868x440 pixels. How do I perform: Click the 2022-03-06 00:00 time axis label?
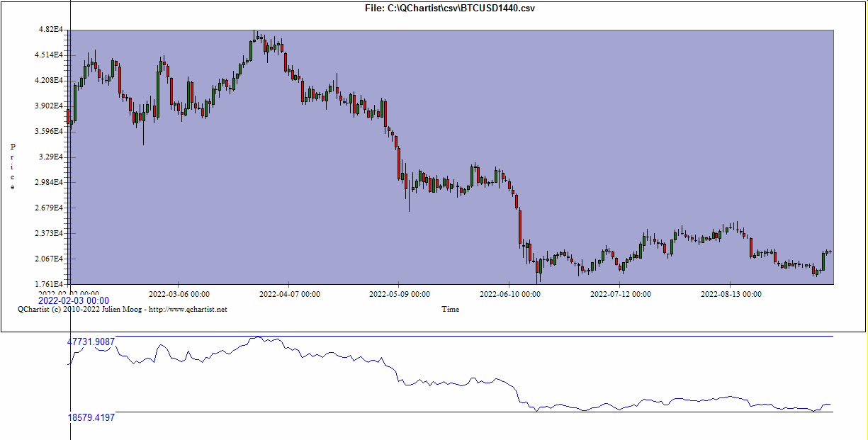pyautogui.click(x=179, y=293)
